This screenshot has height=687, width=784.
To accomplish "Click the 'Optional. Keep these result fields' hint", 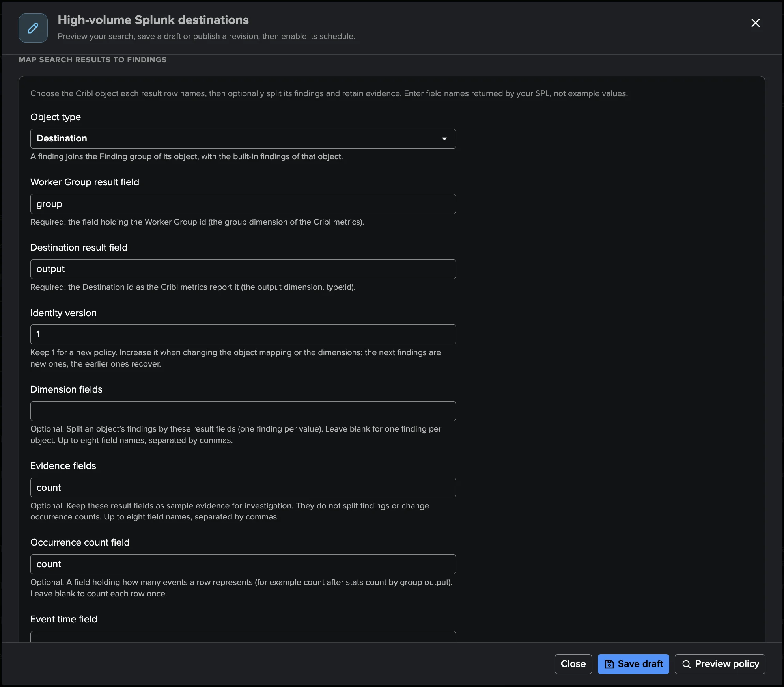I will [230, 511].
